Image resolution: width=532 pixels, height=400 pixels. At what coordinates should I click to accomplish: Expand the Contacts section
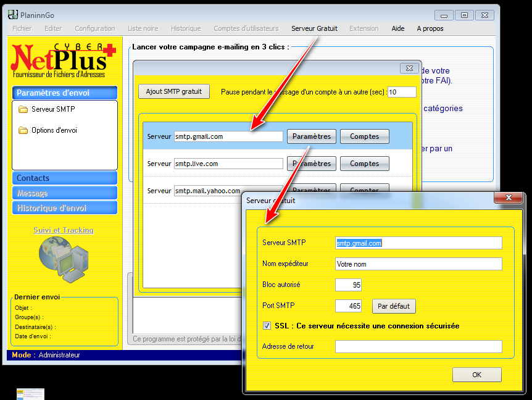(x=64, y=178)
